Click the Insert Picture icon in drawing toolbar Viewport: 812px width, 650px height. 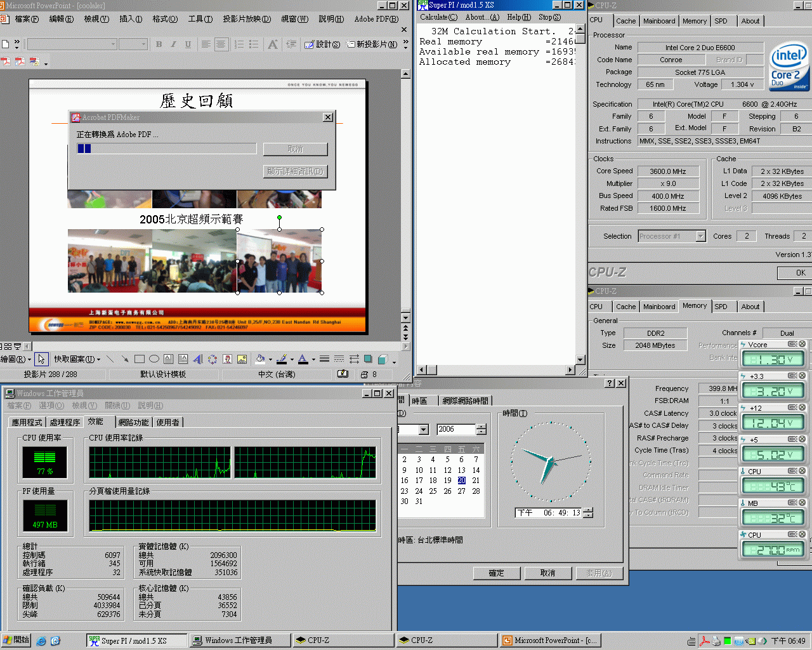(x=242, y=359)
